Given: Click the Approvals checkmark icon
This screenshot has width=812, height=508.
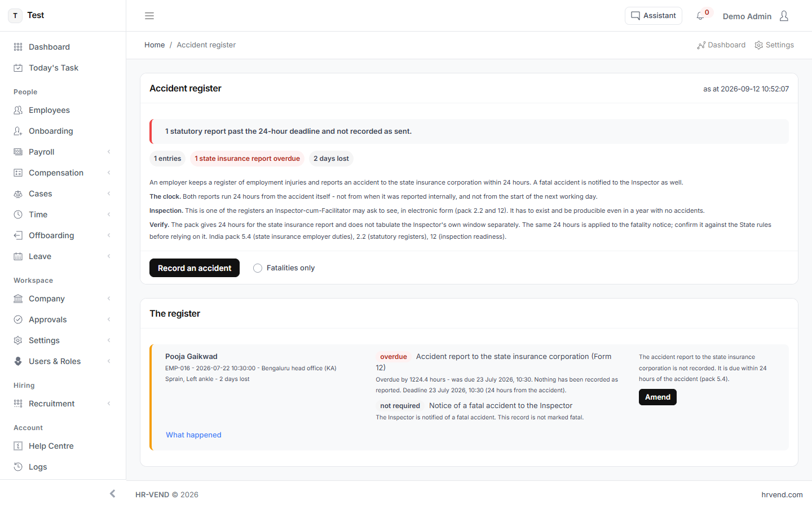Looking at the screenshot, I should tap(18, 319).
